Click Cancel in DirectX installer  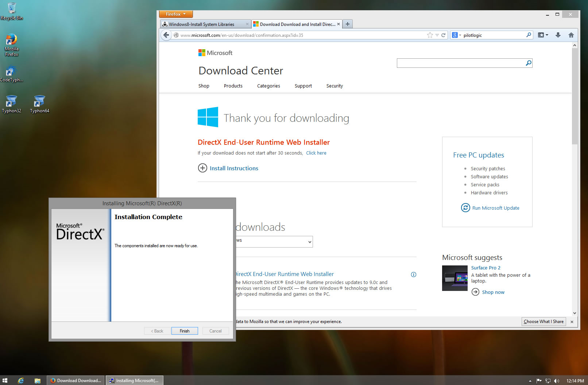[216, 331]
